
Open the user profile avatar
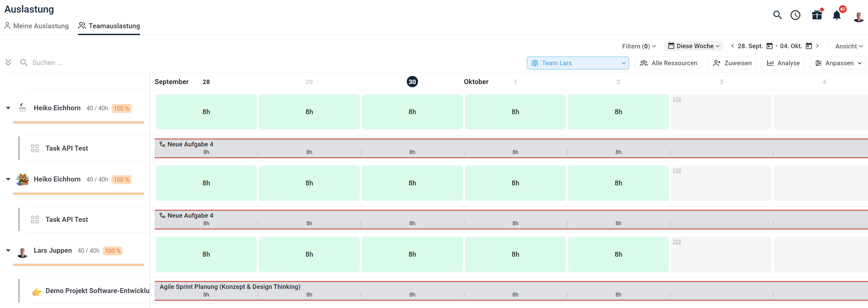[859, 16]
